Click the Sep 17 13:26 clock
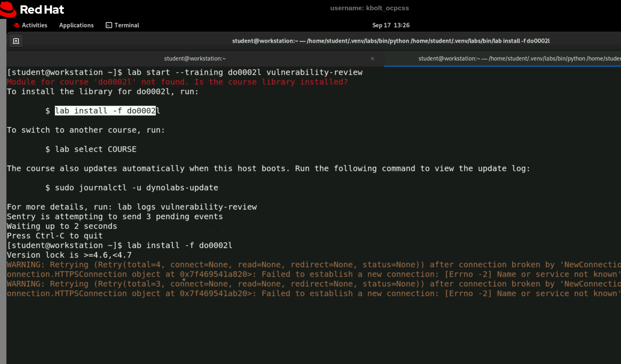Viewport: 621px width, 364px height. click(x=391, y=25)
